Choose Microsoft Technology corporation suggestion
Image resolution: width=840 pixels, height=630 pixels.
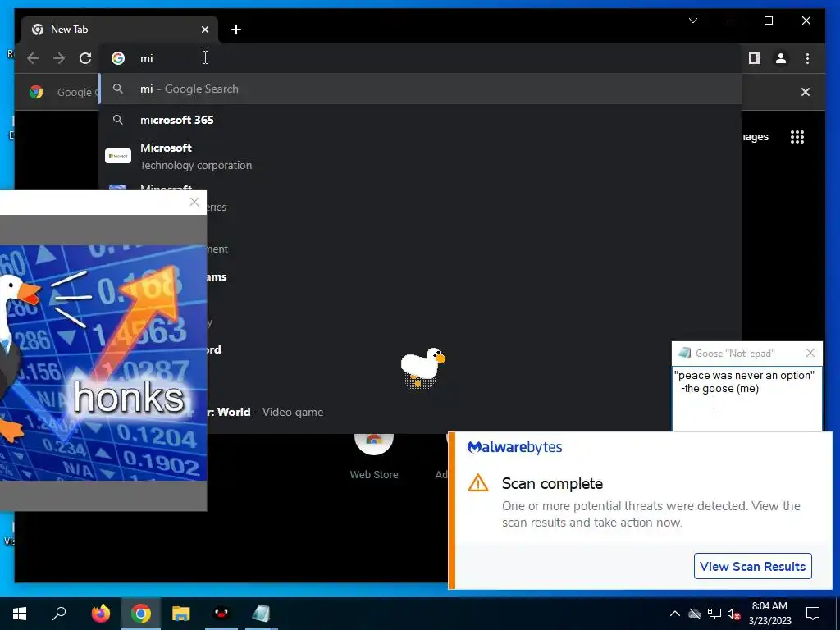click(x=421, y=156)
